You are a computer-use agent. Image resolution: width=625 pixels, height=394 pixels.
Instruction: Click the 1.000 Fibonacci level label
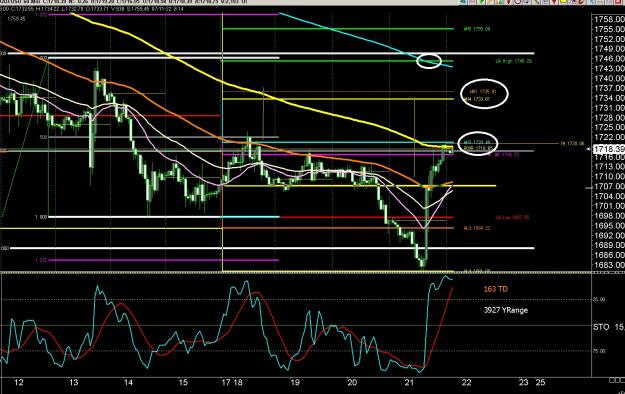[41, 217]
